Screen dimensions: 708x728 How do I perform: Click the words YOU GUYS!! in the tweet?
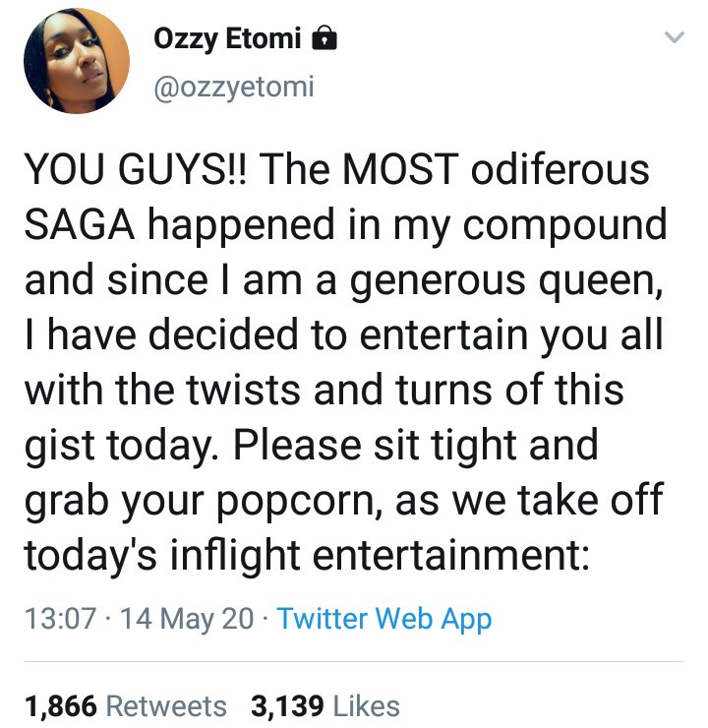tap(137, 170)
